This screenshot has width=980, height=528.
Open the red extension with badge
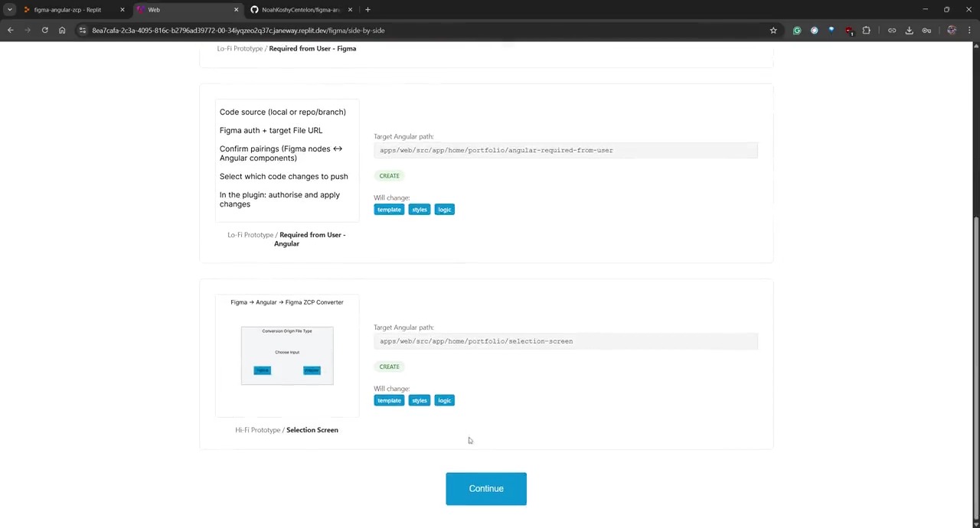[849, 31]
